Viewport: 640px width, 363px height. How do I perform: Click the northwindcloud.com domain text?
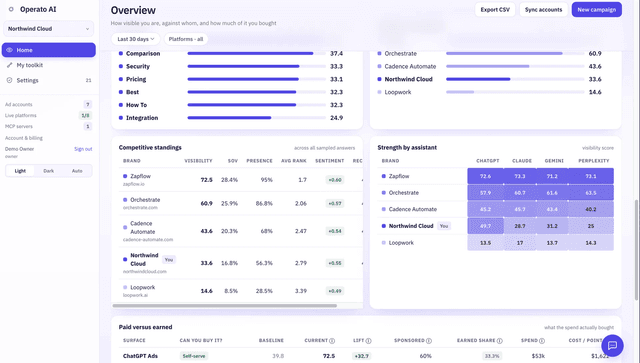pyautogui.click(x=144, y=271)
